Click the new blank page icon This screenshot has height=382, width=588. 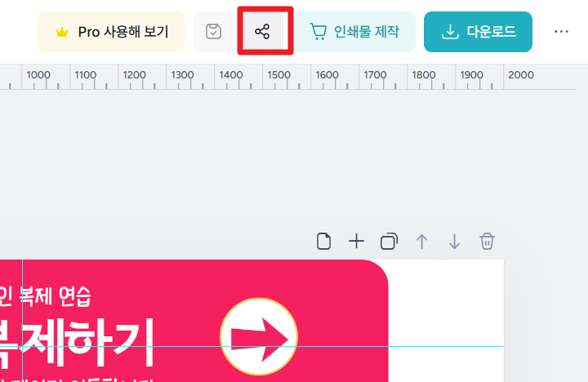point(323,242)
